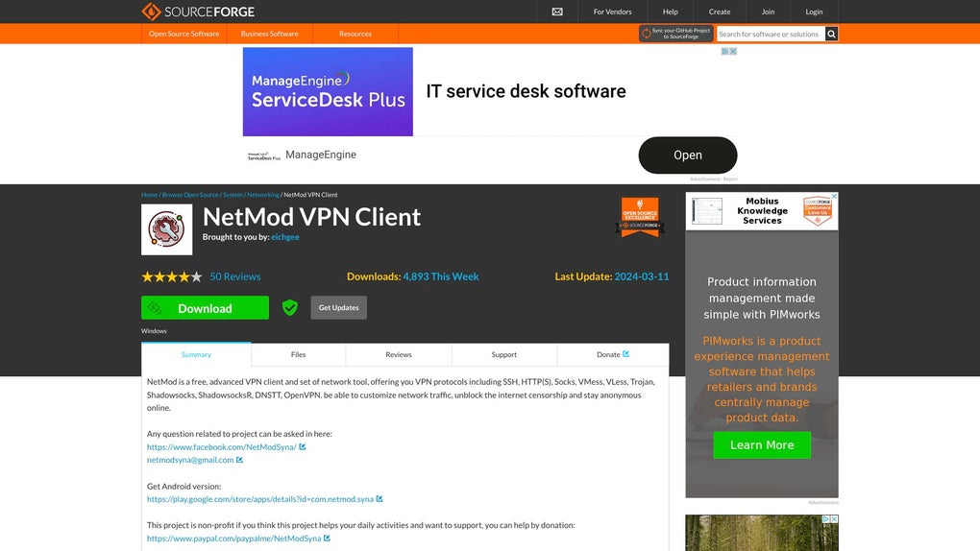Click the Open Source Excellence badge

point(639,217)
